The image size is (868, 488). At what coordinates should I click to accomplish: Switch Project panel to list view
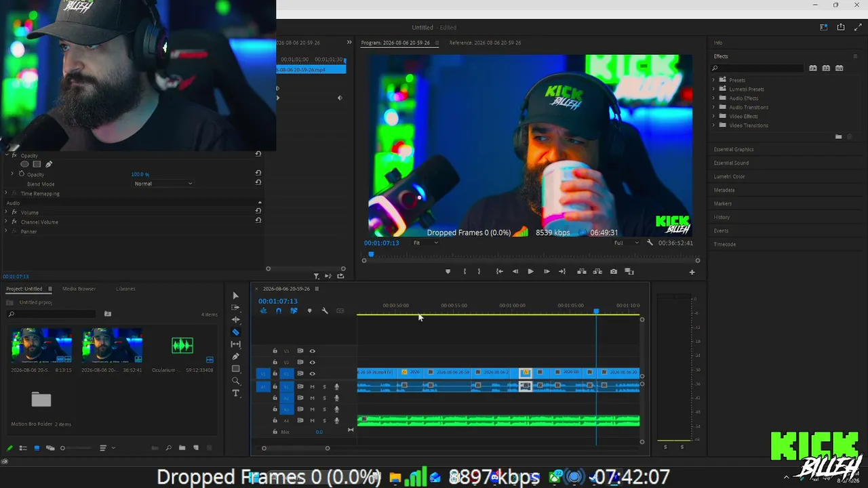tap(23, 448)
